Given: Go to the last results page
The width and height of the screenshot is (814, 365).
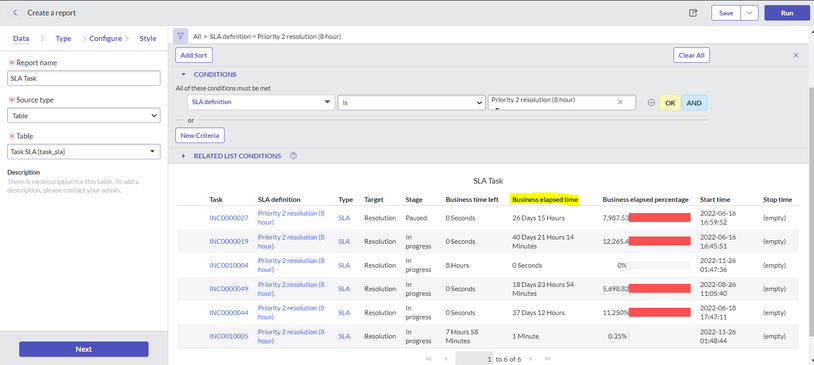Looking at the screenshot, I should (x=547, y=359).
